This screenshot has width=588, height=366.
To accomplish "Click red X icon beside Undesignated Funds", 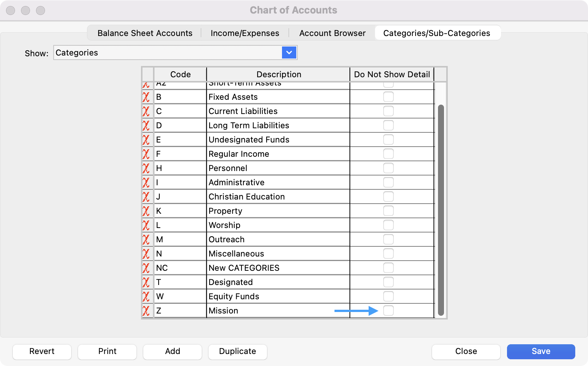I will tap(146, 140).
